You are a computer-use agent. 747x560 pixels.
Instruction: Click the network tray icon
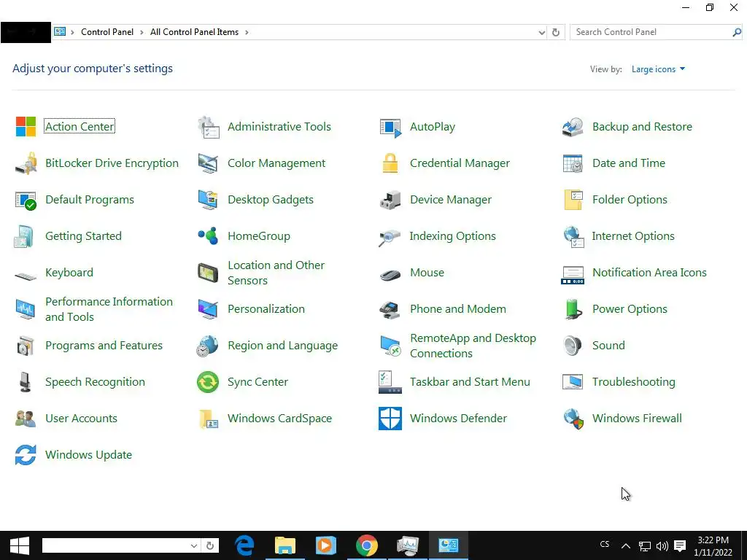coord(645,546)
